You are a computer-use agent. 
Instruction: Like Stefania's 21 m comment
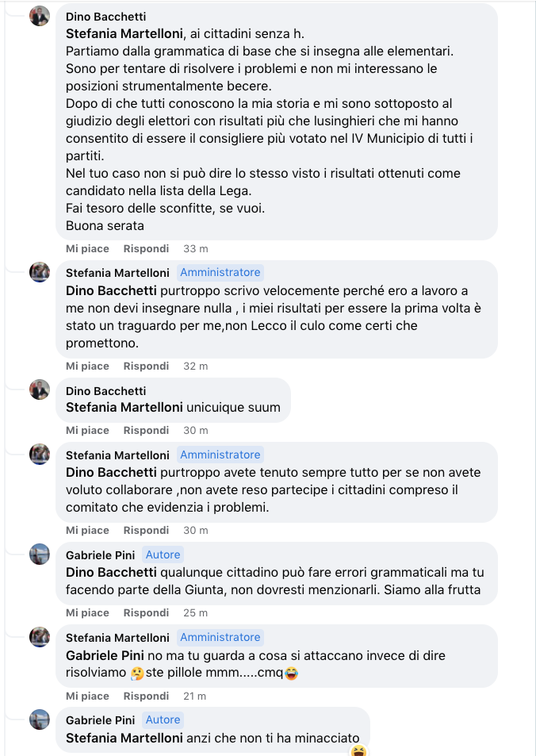click(x=87, y=696)
